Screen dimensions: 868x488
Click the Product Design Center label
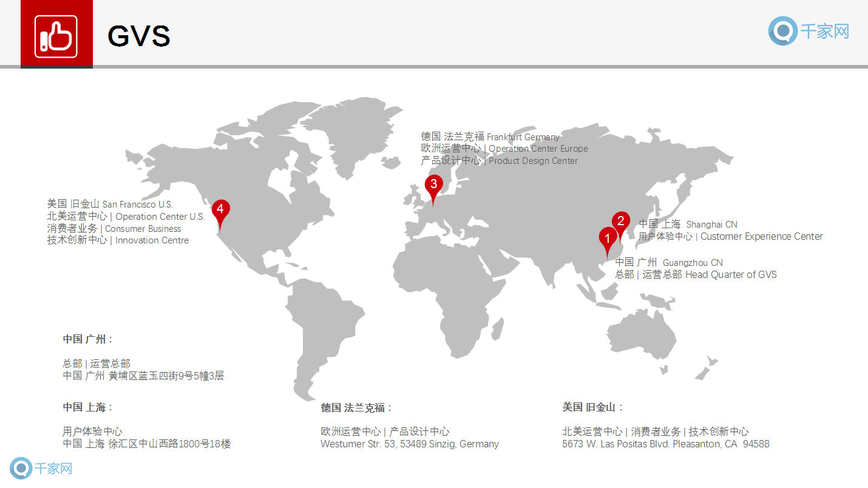(x=533, y=161)
